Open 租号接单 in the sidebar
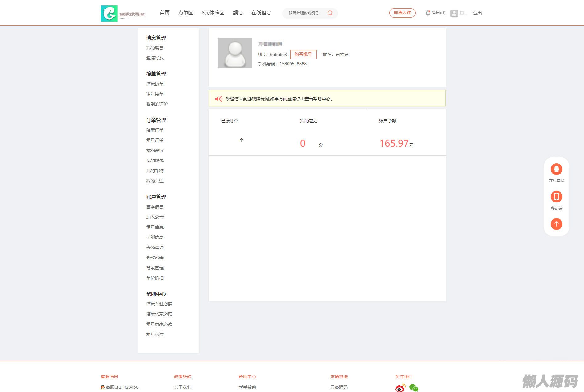584x392 pixels. 155,94
